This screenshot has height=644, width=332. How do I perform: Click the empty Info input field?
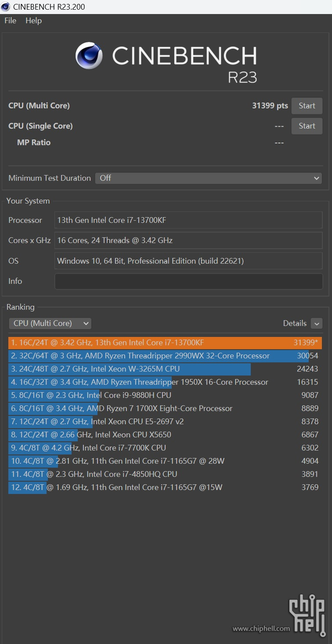[x=188, y=281]
